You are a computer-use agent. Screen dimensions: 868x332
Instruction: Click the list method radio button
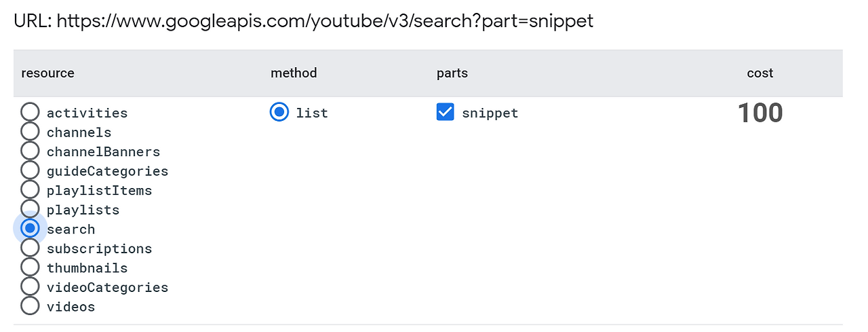tap(279, 113)
